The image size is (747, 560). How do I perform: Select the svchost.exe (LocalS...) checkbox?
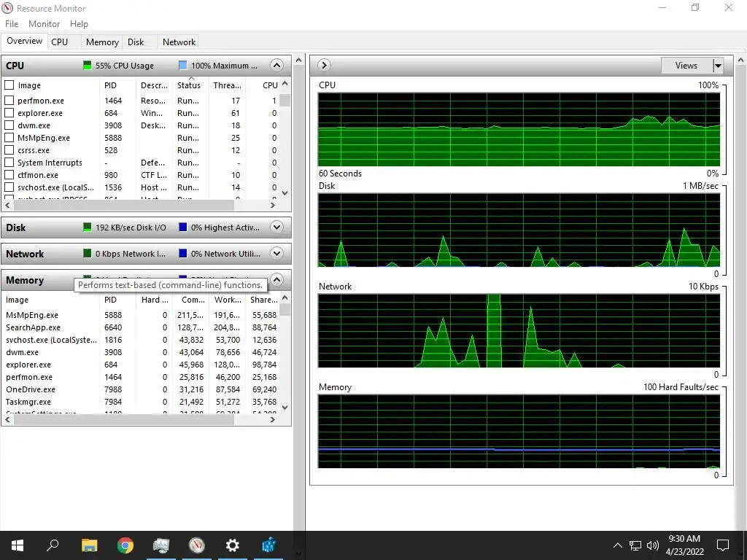[9, 187]
